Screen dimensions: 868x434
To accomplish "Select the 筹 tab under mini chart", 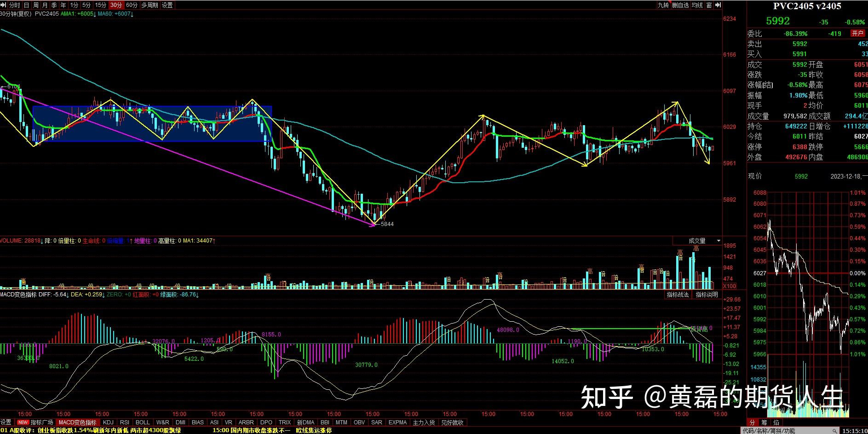I will [765, 422].
